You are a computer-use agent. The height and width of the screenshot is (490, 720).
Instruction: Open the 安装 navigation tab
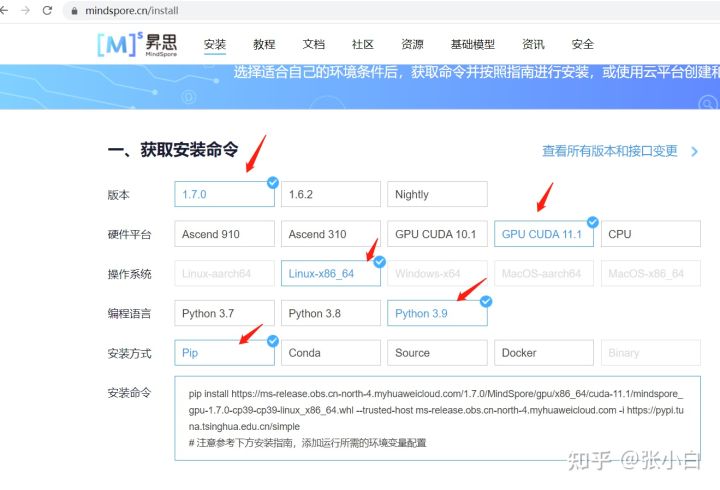[x=215, y=45]
